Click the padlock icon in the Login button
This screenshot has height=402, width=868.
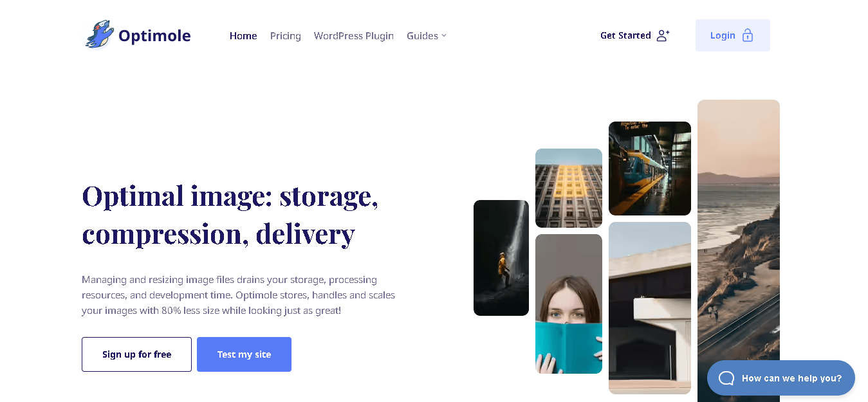pyautogui.click(x=747, y=35)
